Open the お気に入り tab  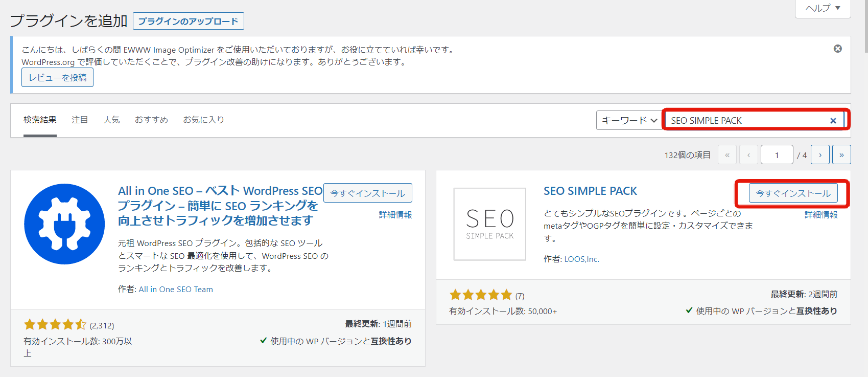(x=203, y=120)
